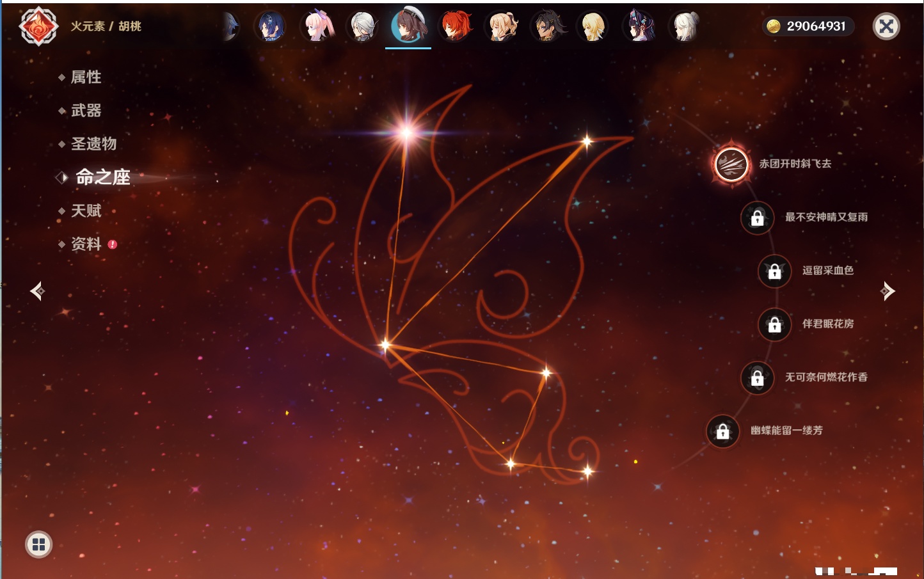Open the 天赋 talents page
Screen dimensions: 924x579
tap(86, 210)
